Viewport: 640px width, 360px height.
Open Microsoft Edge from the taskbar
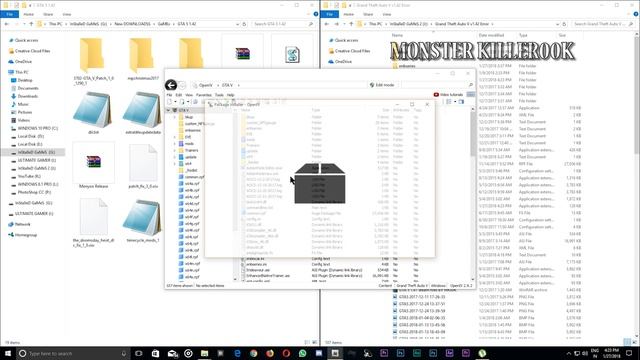click(x=237, y=353)
